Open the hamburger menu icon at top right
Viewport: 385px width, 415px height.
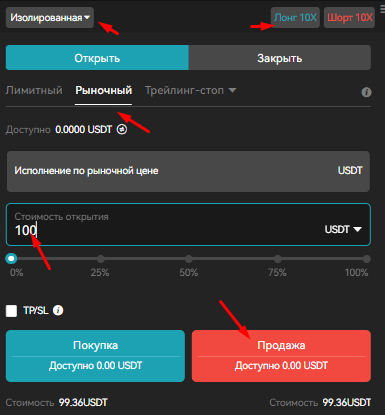tap(382, 10)
